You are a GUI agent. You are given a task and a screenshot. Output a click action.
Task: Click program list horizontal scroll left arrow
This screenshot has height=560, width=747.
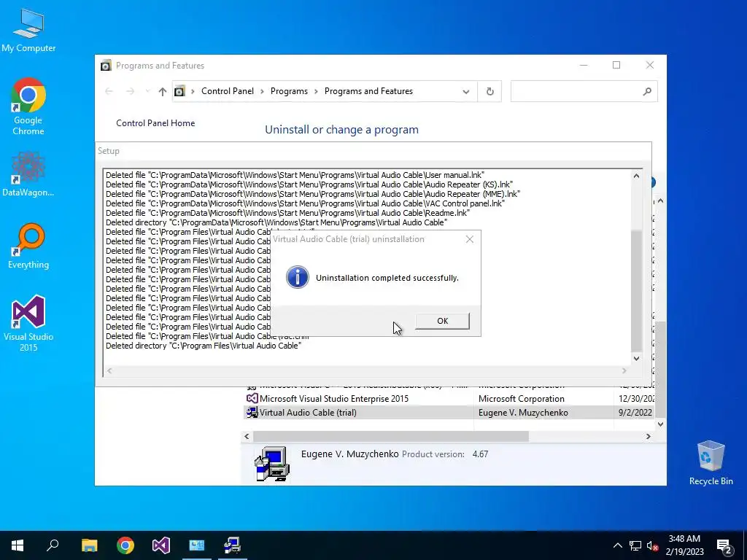tap(247, 436)
